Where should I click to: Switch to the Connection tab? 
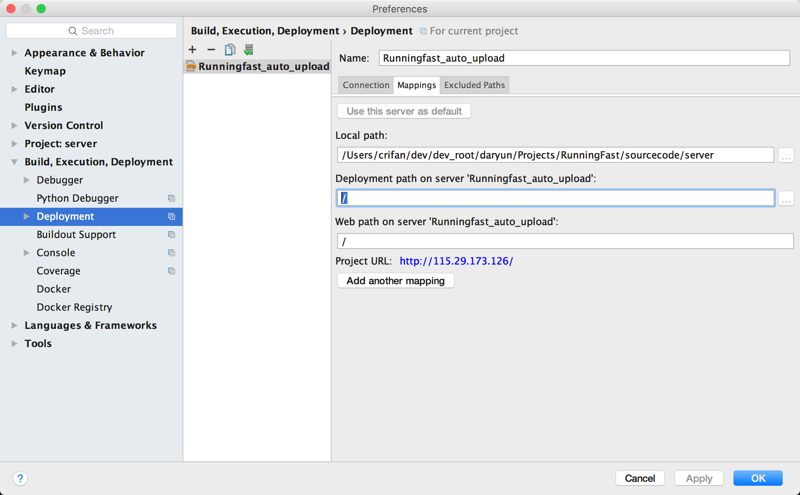[x=366, y=85]
